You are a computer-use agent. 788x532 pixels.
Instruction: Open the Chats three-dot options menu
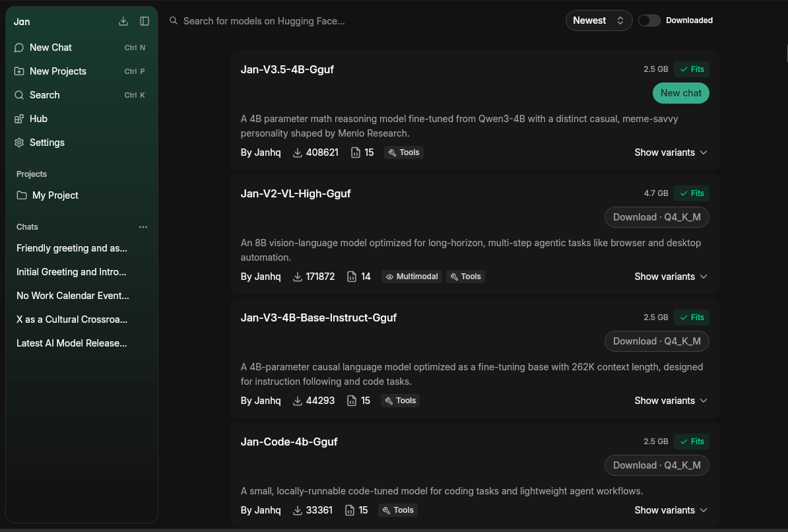coord(143,227)
